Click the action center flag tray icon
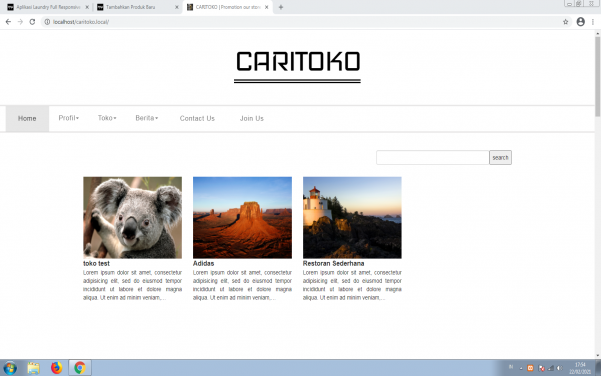Screen dimensions: 601x376 [541, 368]
